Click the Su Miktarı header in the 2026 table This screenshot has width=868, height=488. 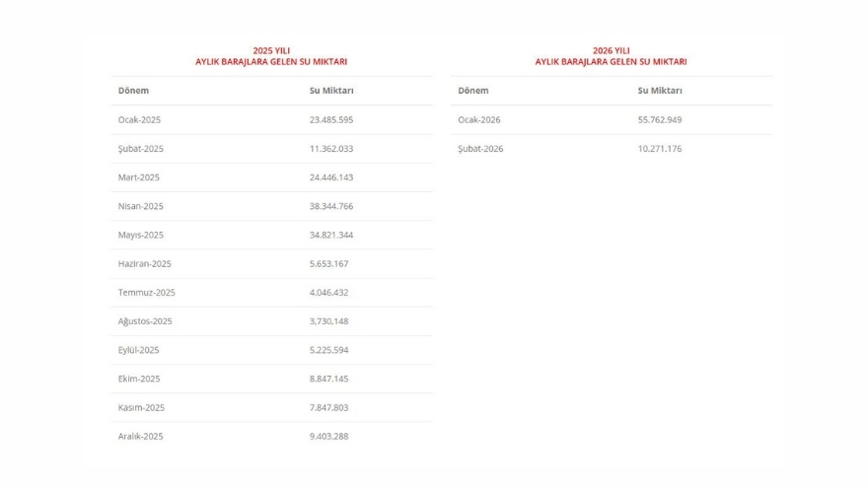(x=660, y=91)
